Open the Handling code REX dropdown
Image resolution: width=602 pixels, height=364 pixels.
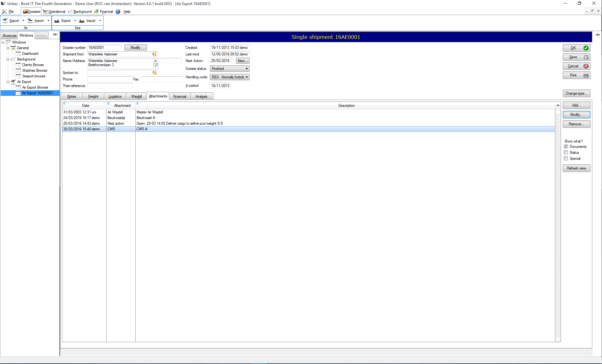pos(247,77)
